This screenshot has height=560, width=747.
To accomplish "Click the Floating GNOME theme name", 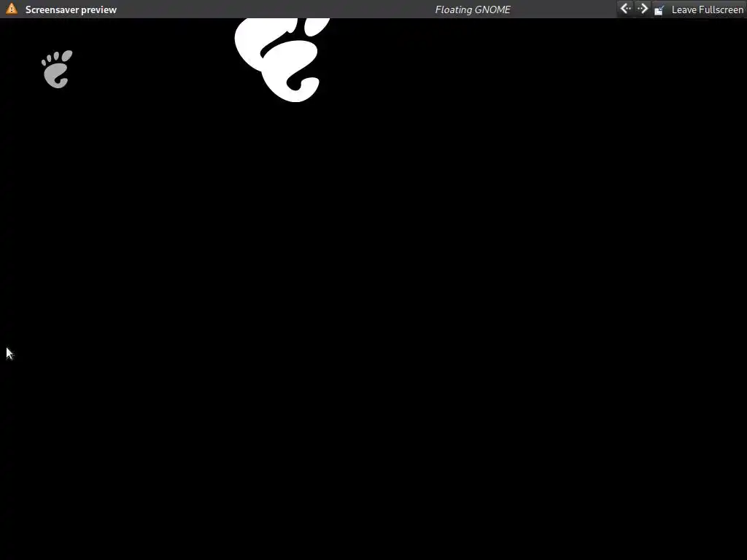I will (473, 9).
